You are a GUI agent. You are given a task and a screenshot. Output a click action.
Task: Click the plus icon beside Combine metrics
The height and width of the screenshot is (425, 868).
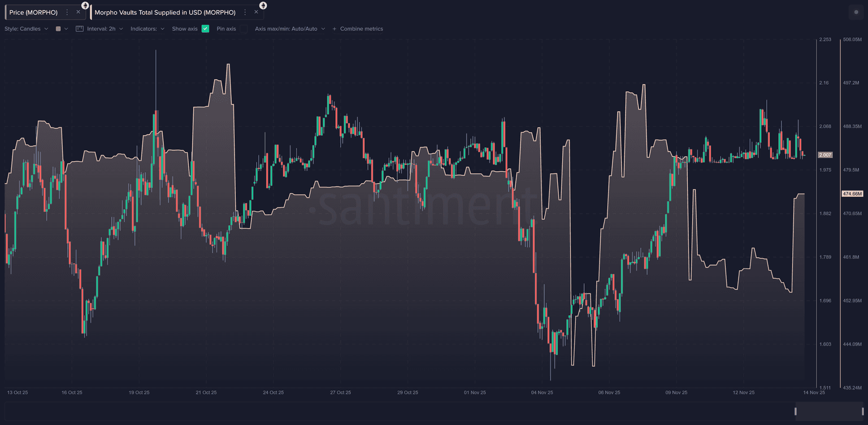[334, 29]
